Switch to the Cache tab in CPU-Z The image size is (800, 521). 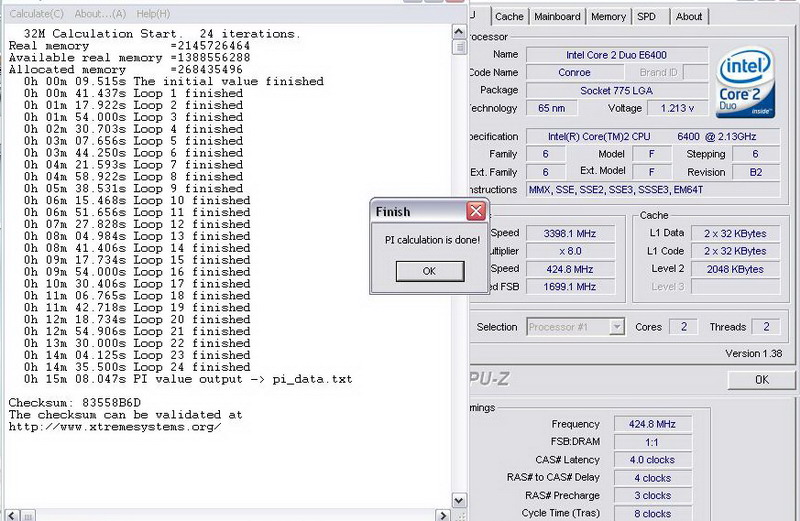tap(509, 16)
